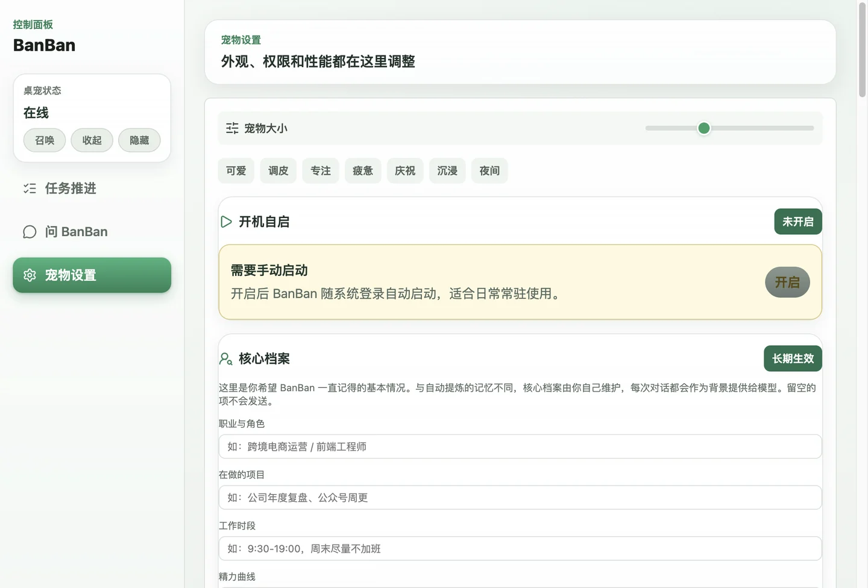Enable autostart with the 开启 button

point(787,282)
